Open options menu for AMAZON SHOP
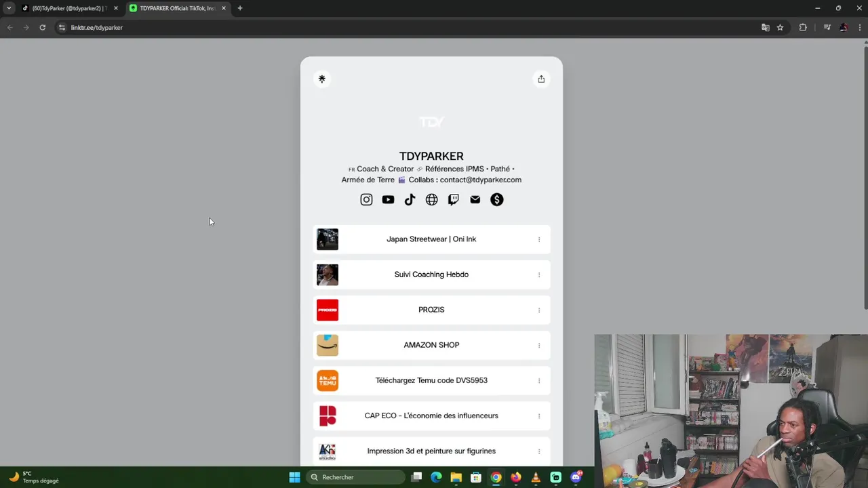Screen dimensions: 868x488 [539, 345]
